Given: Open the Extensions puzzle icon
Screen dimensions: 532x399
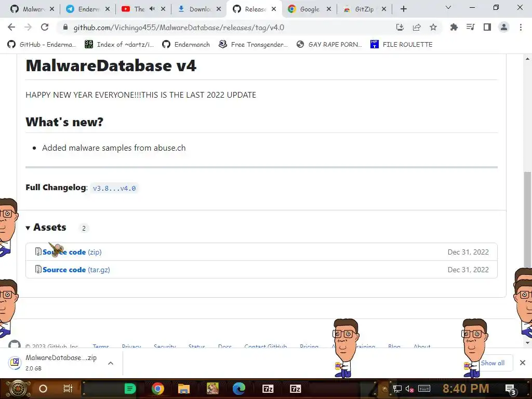Looking at the screenshot, I should point(454,27).
